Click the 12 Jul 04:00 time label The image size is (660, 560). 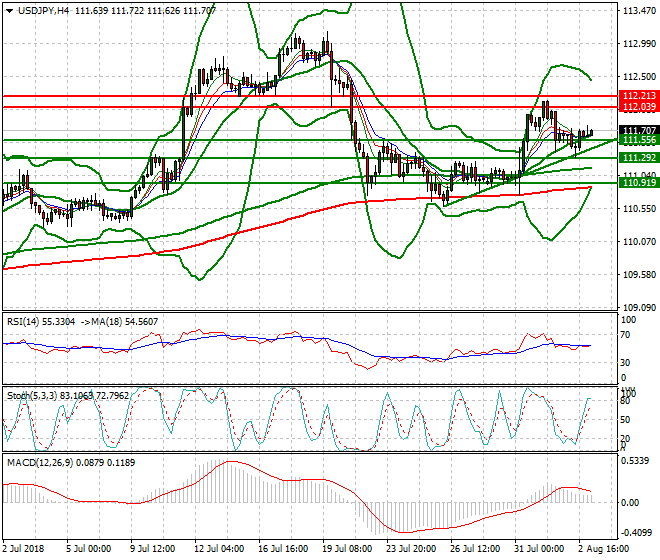[x=219, y=549]
